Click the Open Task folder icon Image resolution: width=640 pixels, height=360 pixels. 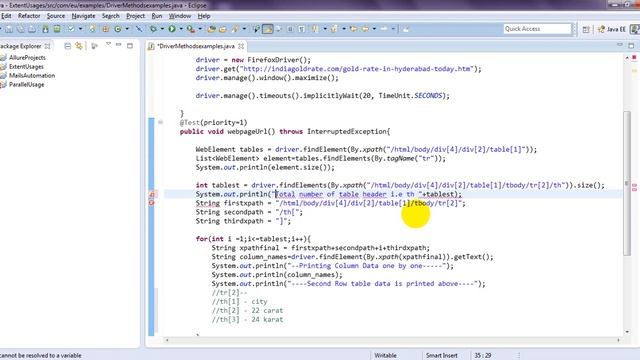pos(222,29)
